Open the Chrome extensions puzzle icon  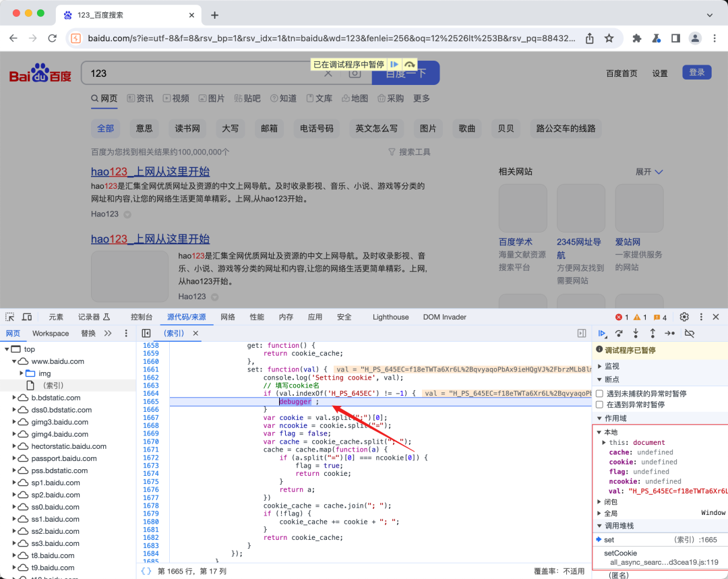point(636,38)
